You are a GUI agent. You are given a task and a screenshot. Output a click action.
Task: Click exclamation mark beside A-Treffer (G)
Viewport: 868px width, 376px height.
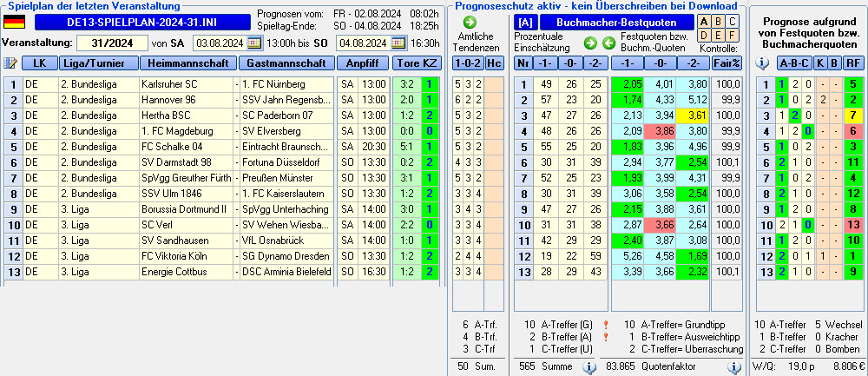pyautogui.click(x=606, y=325)
